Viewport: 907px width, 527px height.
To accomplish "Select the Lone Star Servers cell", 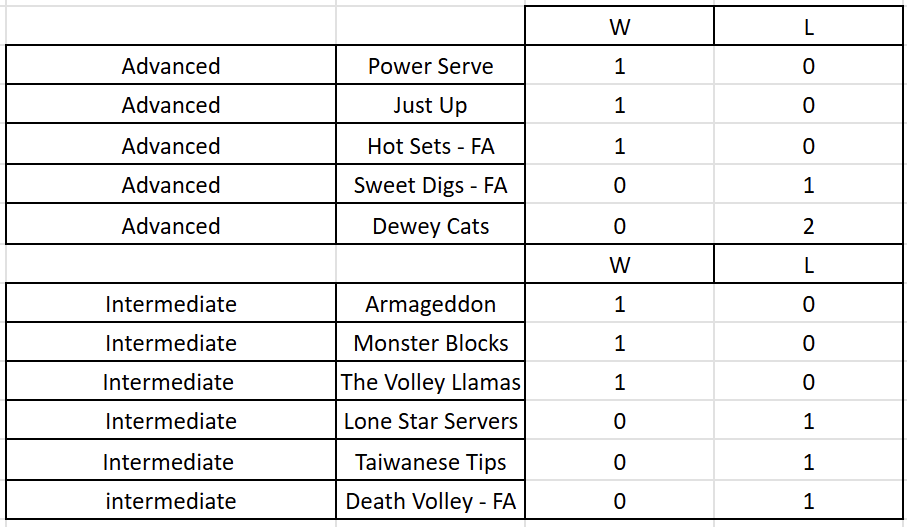I will point(430,421).
